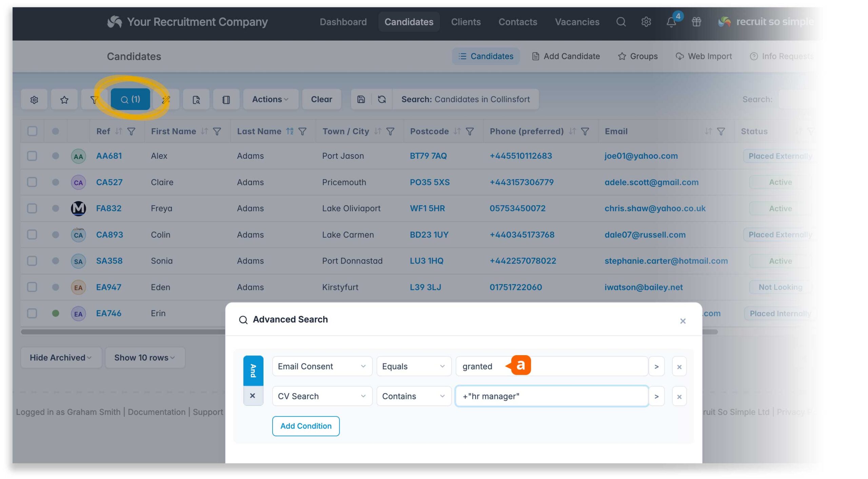Image resolution: width=868 pixels, height=479 pixels.
Task: Click the Add Condition button
Action: [306, 426]
